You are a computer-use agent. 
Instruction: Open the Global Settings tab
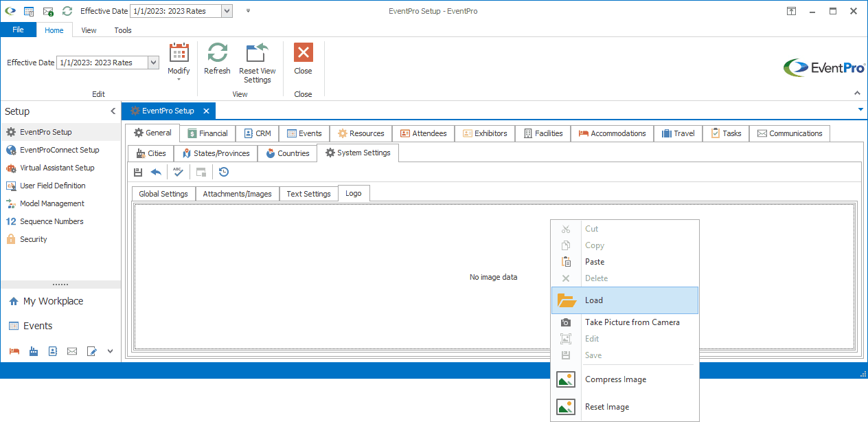coord(163,194)
